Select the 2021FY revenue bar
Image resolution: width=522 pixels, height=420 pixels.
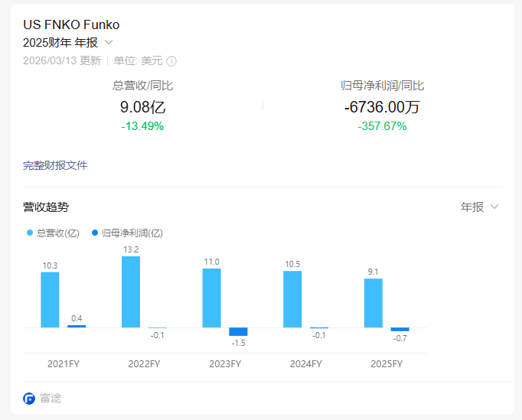50,299
